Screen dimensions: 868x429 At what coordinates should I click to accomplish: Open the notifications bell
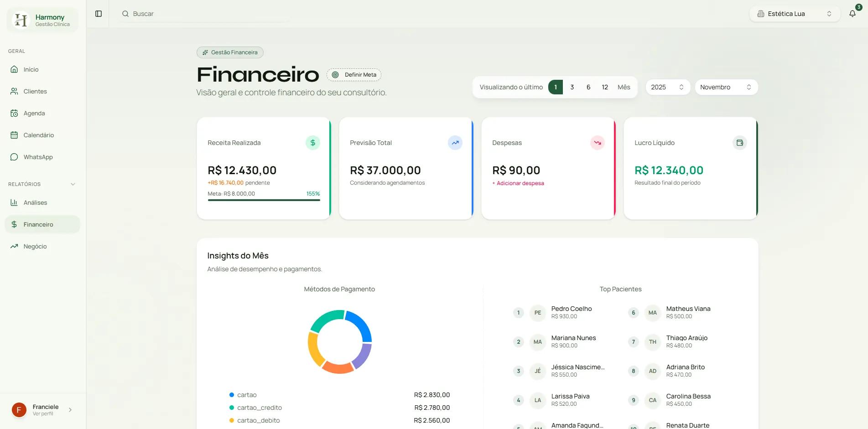point(852,13)
